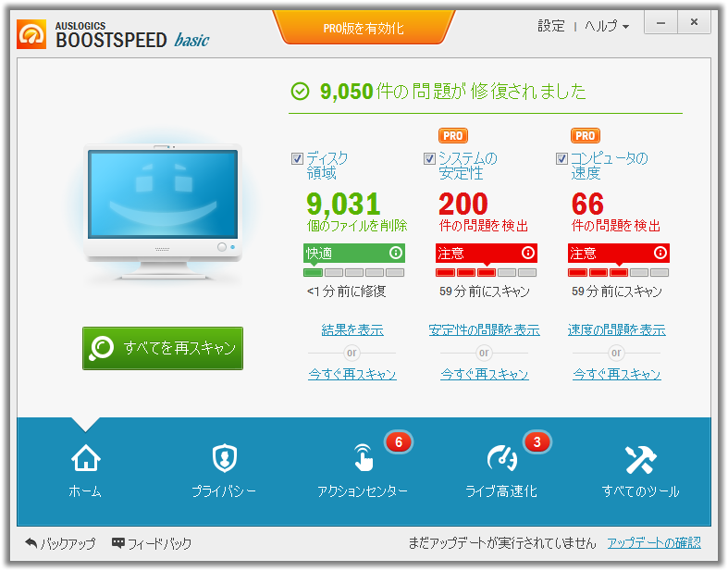Open the プライバシー shield icon
Viewport: 728px width, 571px height.
(225, 458)
